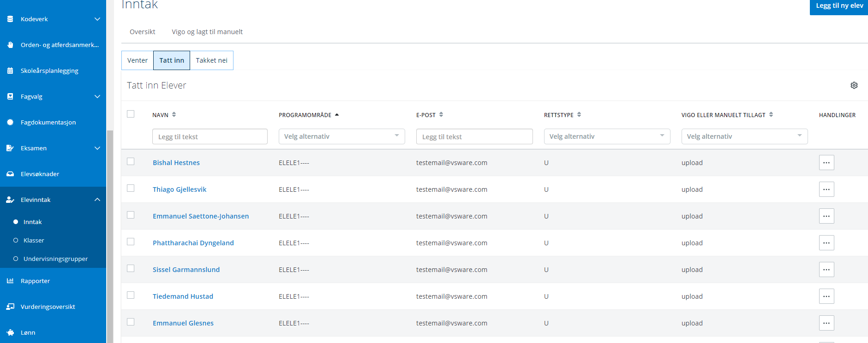This screenshot has width=868, height=343.
Task: Click the Lønn piggy bank icon
Action: tap(10, 332)
